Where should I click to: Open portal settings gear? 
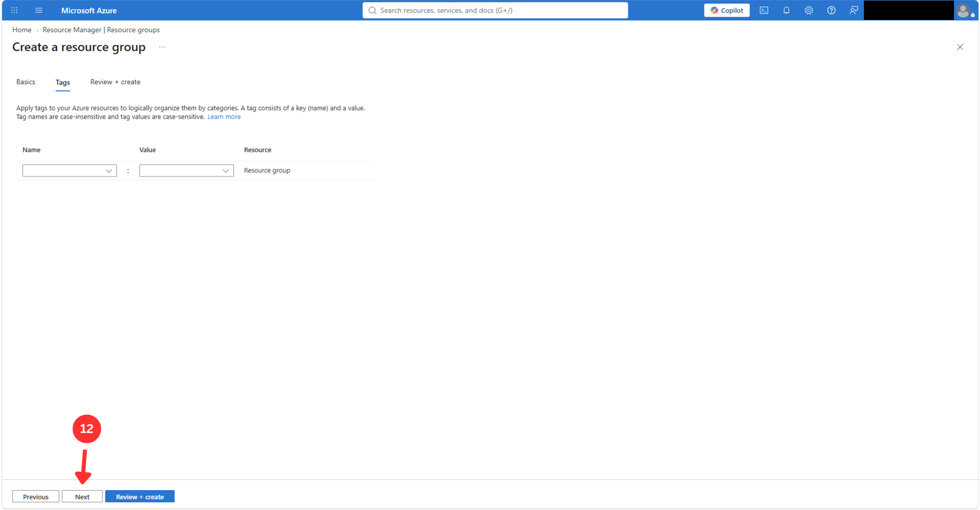[809, 10]
